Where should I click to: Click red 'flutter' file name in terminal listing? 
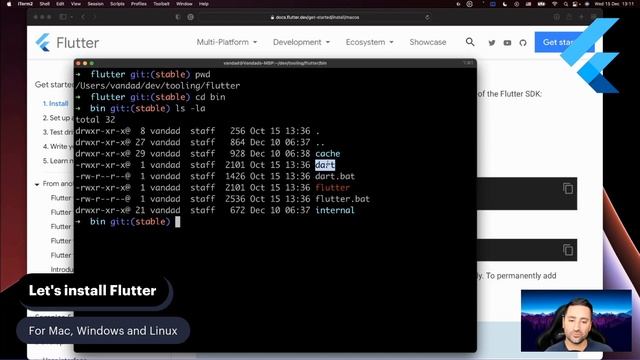[332, 188]
